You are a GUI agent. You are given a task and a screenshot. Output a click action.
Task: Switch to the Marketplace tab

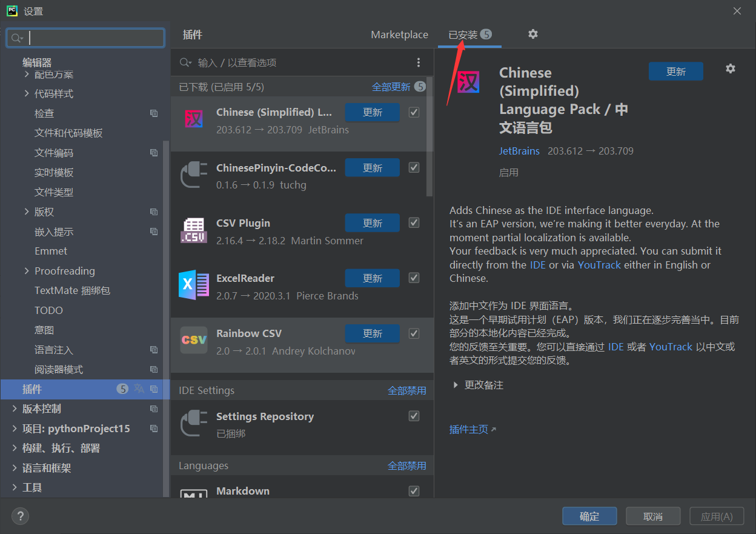click(x=399, y=35)
